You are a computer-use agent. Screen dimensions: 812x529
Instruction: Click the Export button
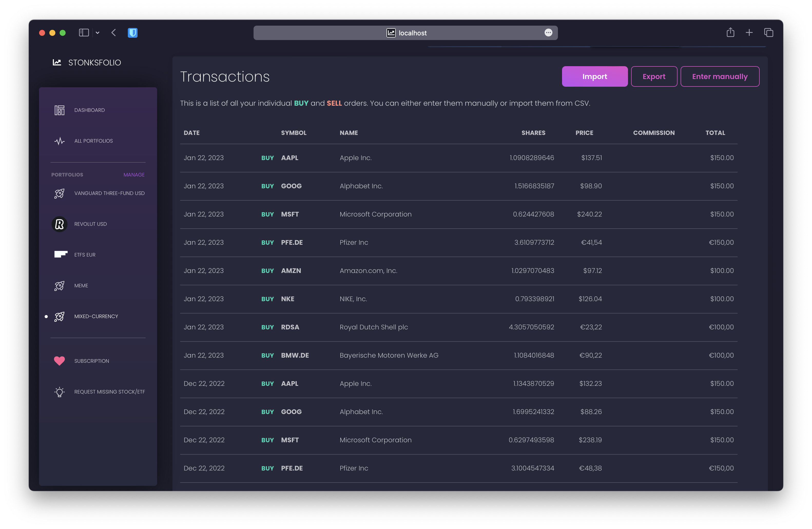(x=654, y=76)
